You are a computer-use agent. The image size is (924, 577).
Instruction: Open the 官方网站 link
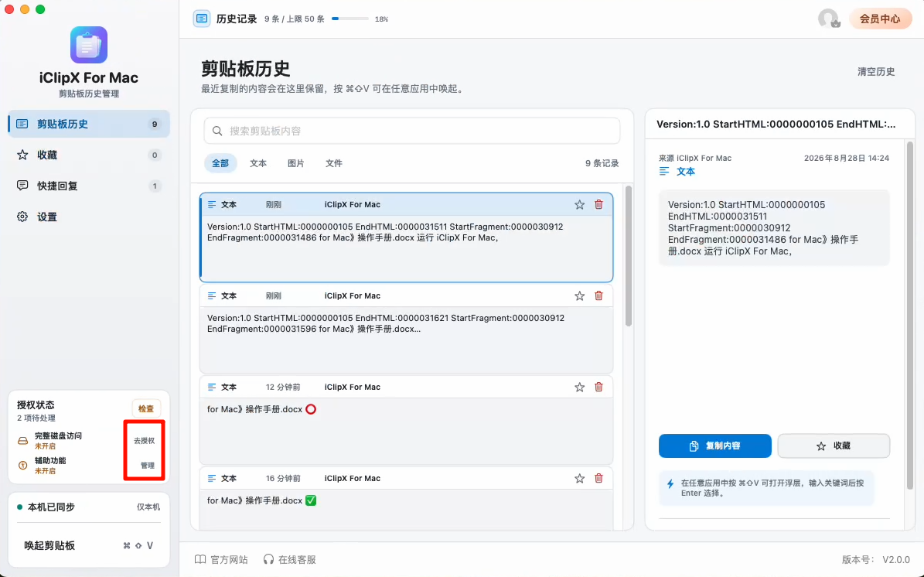(x=222, y=559)
